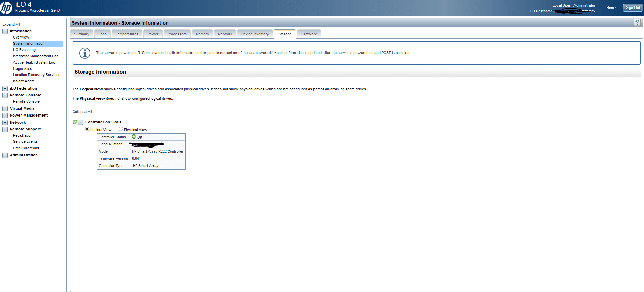Click the Virtual Media heading label
The width and height of the screenshot is (644, 292).
[22, 108]
